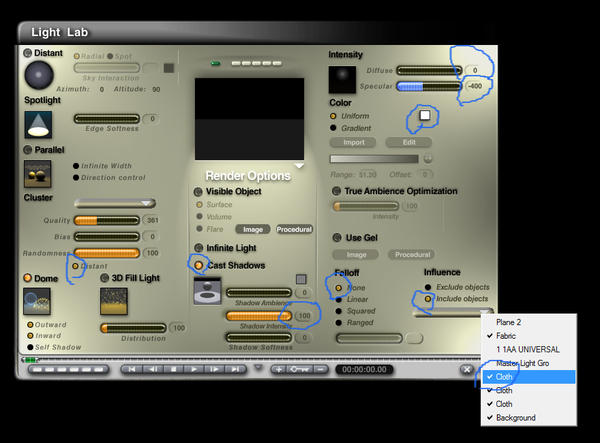Enable True Ambience Optimization
Viewport: 600px width, 443px height.
click(x=336, y=191)
